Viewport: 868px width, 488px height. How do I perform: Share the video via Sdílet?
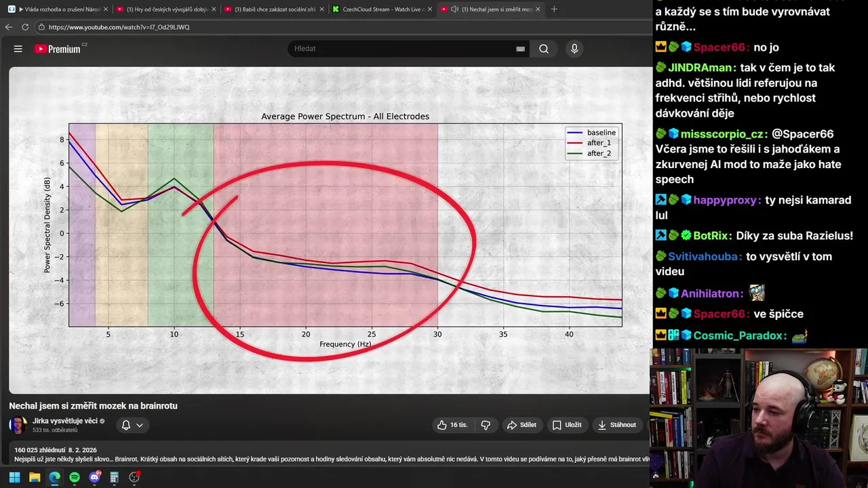[x=522, y=425]
